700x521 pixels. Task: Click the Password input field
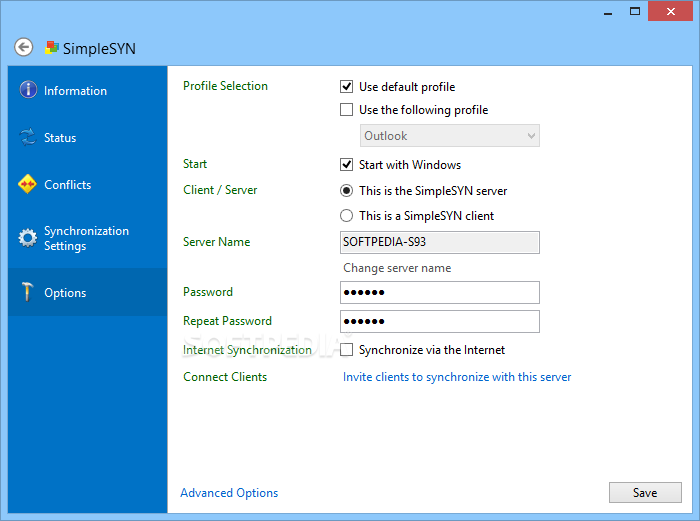440,292
